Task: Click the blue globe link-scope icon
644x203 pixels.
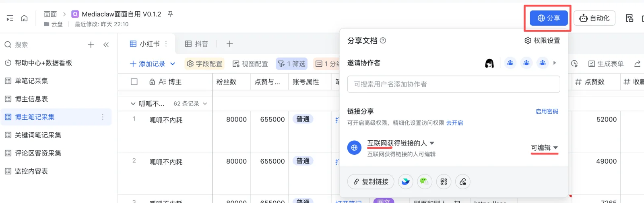Action: [x=354, y=148]
